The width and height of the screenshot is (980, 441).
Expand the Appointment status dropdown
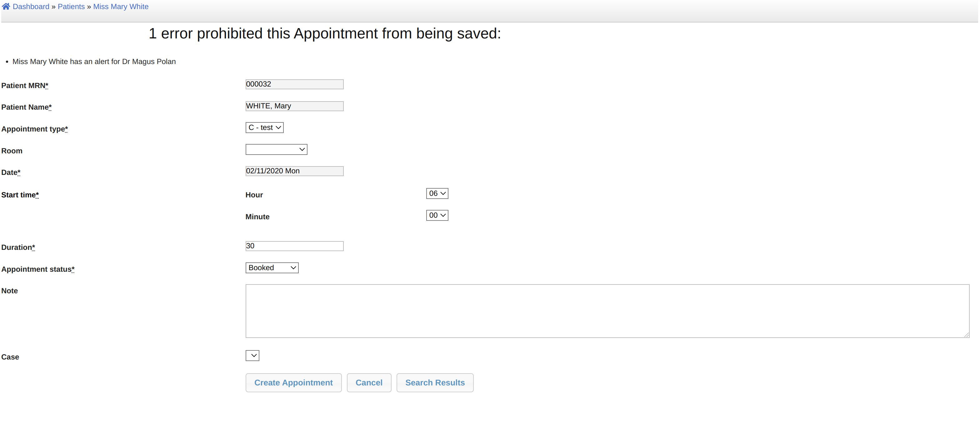click(x=272, y=268)
